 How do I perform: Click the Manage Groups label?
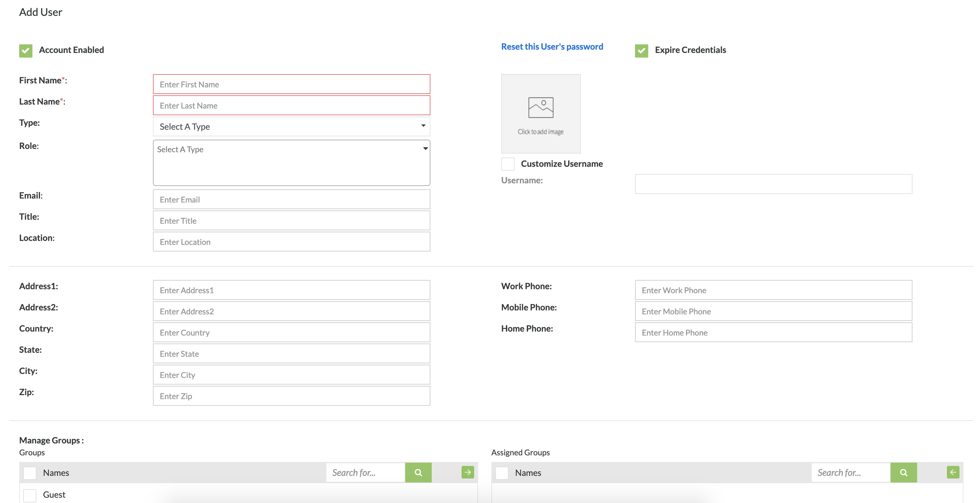pos(51,440)
